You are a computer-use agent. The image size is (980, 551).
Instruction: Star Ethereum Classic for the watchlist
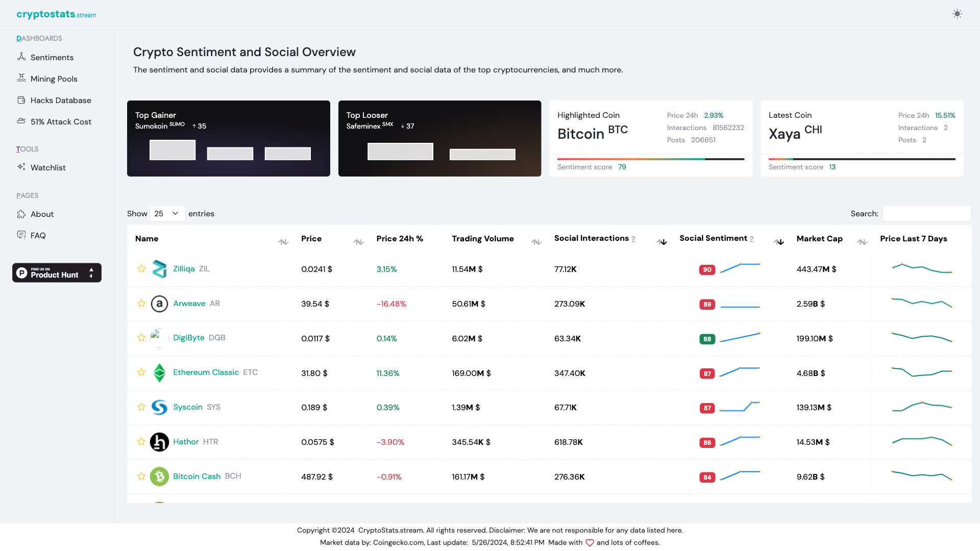tap(141, 372)
